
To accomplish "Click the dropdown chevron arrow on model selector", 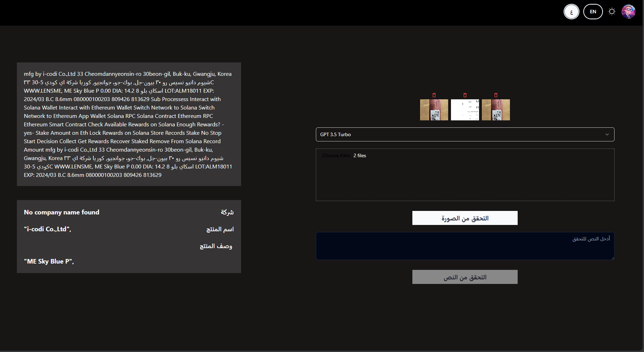I will [x=607, y=134].
